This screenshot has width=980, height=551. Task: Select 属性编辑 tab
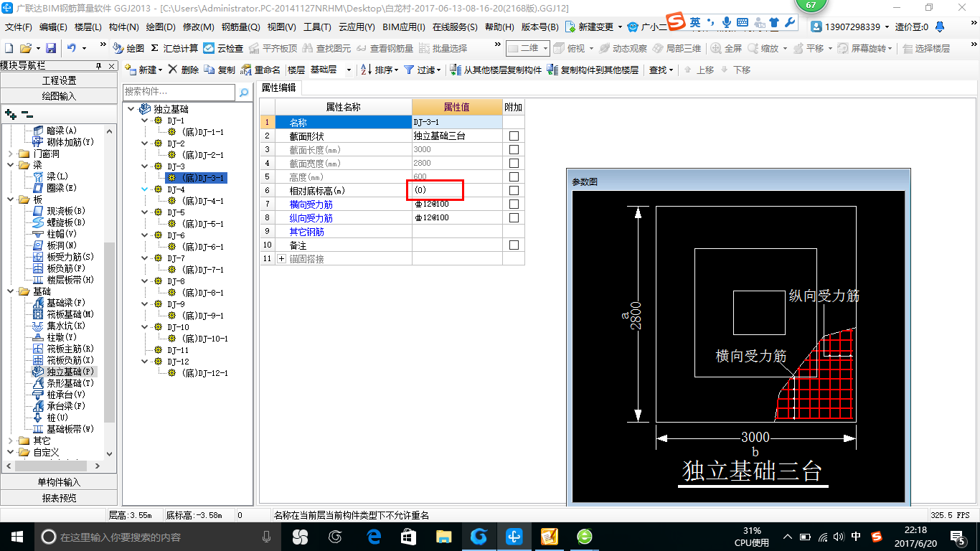click(x=279, y=88)
